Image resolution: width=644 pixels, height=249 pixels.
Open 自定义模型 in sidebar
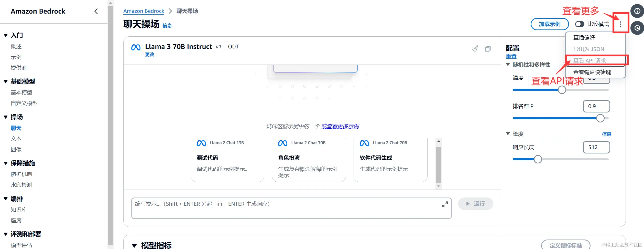point(24,103)
